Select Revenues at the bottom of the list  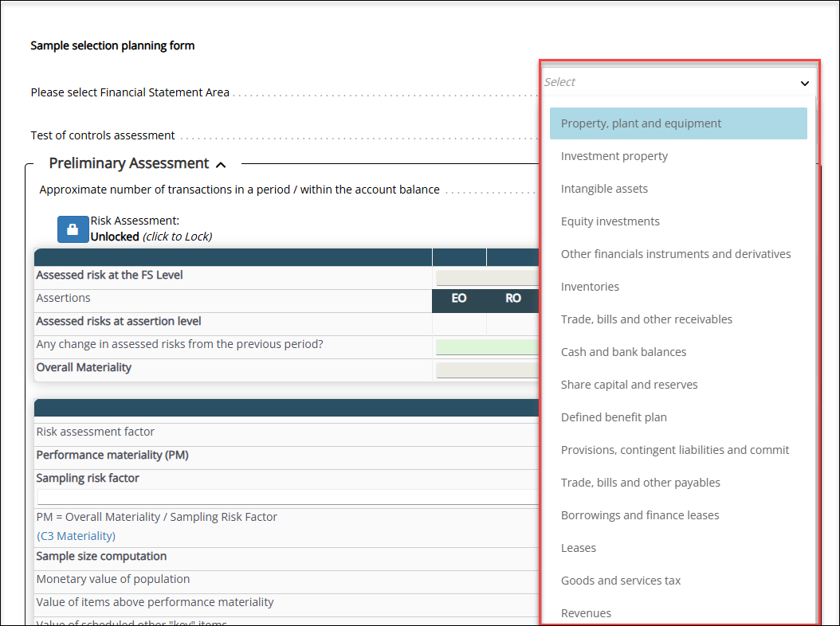[x=586, y=612]
